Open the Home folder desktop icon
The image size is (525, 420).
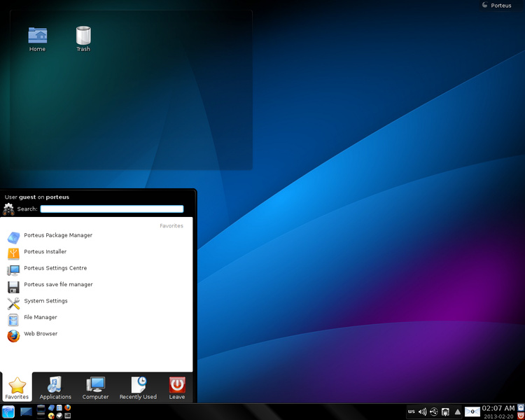tap(37, 39)
